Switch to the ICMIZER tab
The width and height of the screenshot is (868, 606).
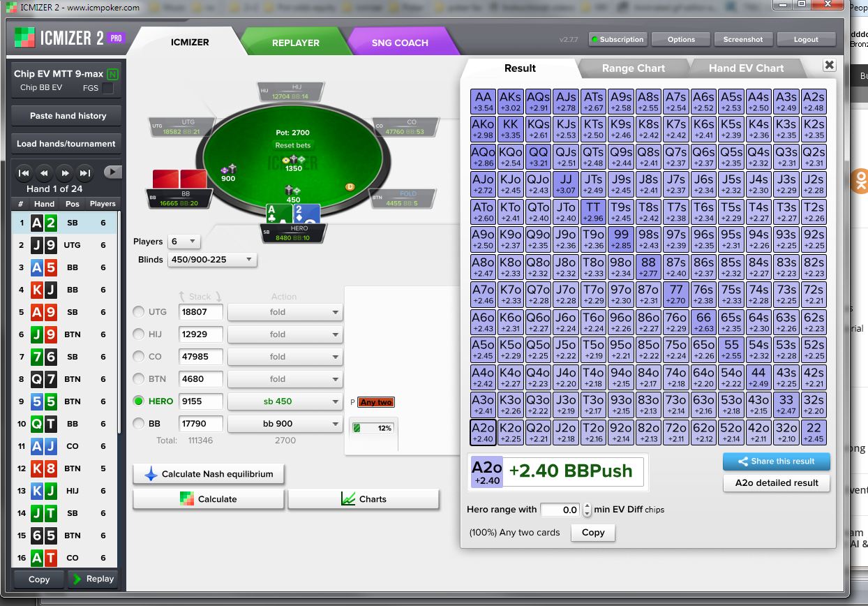(190, 42)
